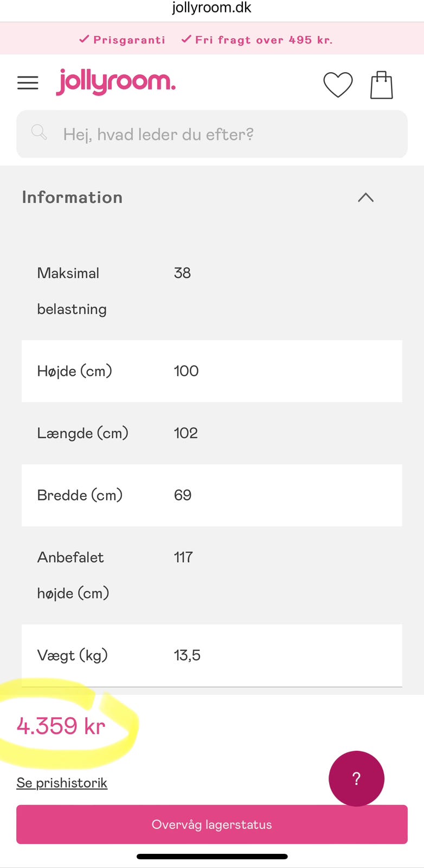Tap the Prisgaranti banner text
424x868 pixels.
[x=123, y=40]
